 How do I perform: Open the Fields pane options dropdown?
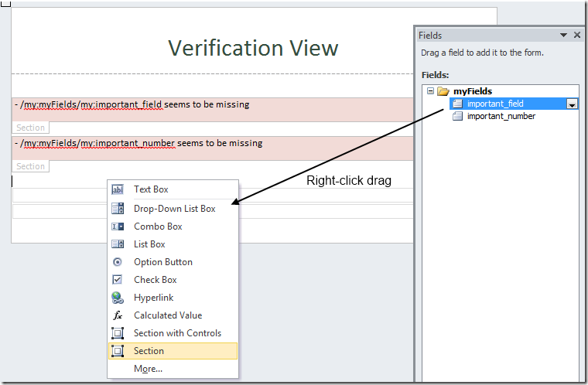coord(564,36)
